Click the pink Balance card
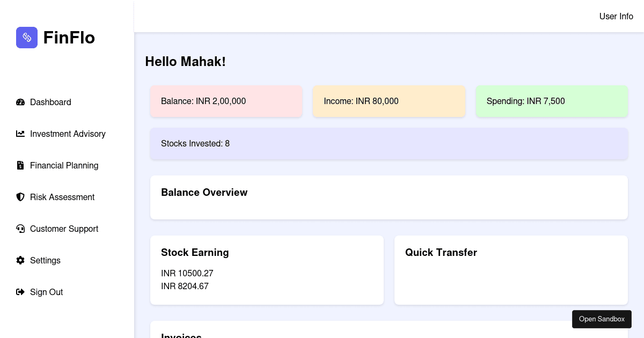Viewport: 644px width, 338px height. tap(226, 101)
